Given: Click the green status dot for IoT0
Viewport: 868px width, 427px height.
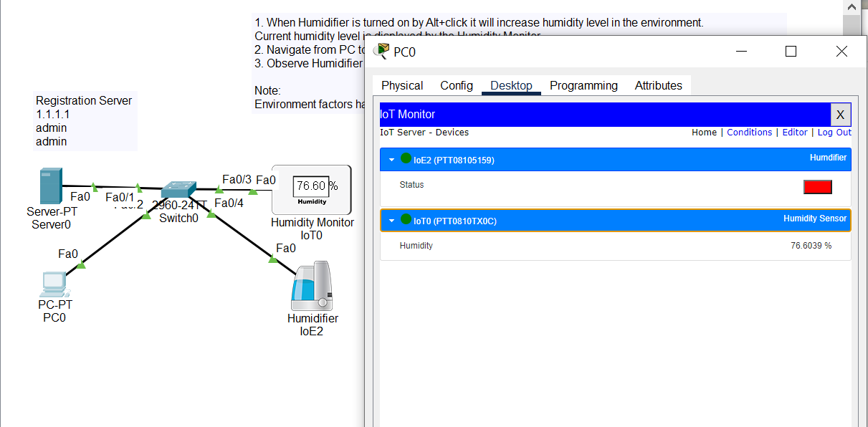Looking at the screenshot, I should coord(406,220).
